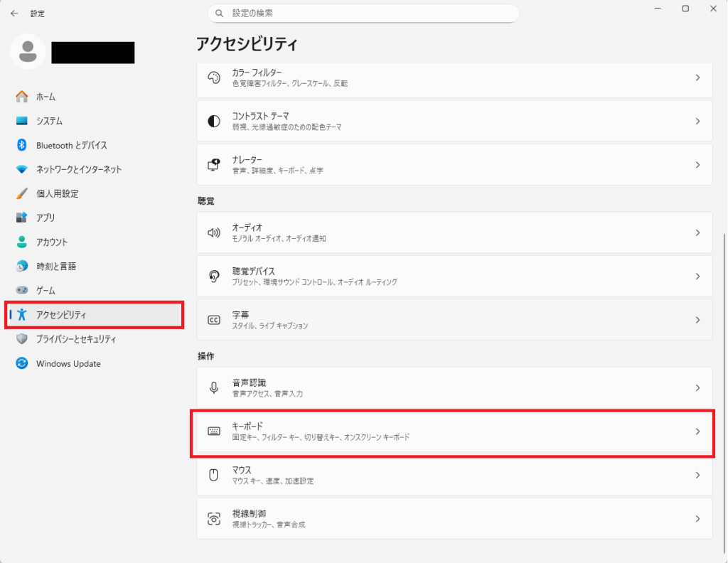Click the ナレーター monitor icon
Screen dimensions: 728x563
(214, 164)
